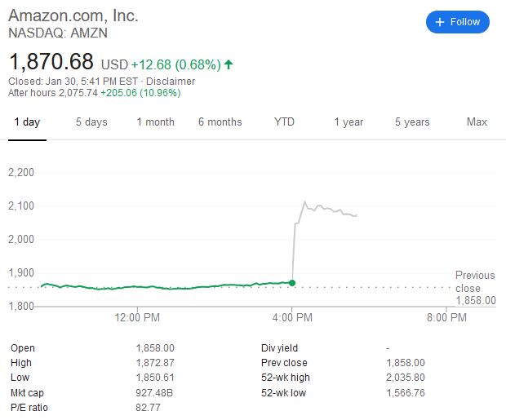This screenshot has height=420, width=506.
Task: Switch to the 1 year tab
Action: point(348,122)
